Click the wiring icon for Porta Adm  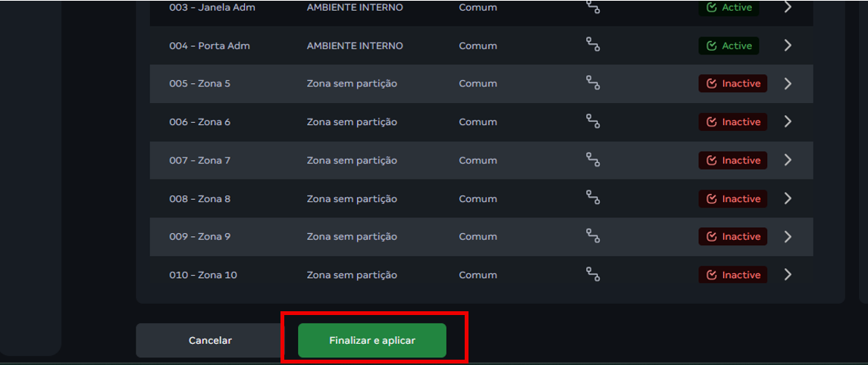[x=593, y=45]
